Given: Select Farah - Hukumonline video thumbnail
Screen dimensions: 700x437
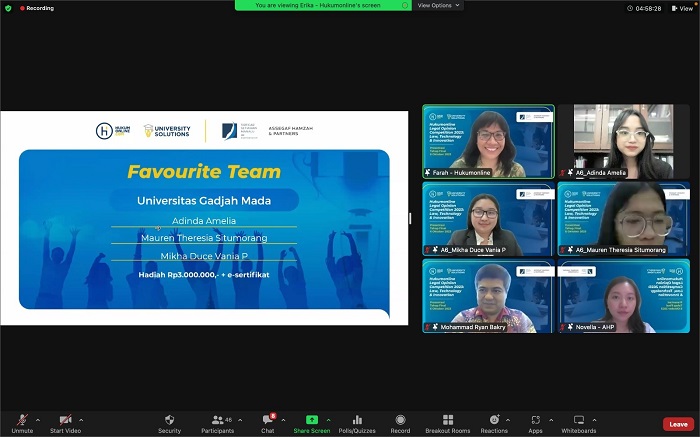Looking at the screenshot, I should coord(488,142).
